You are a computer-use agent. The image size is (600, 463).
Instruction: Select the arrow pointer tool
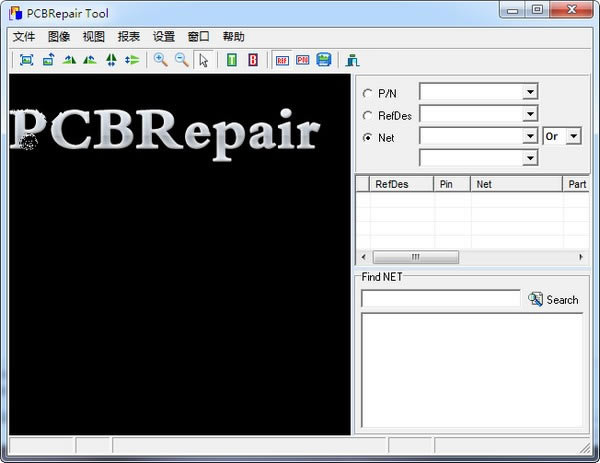click(x=204, y=60)
